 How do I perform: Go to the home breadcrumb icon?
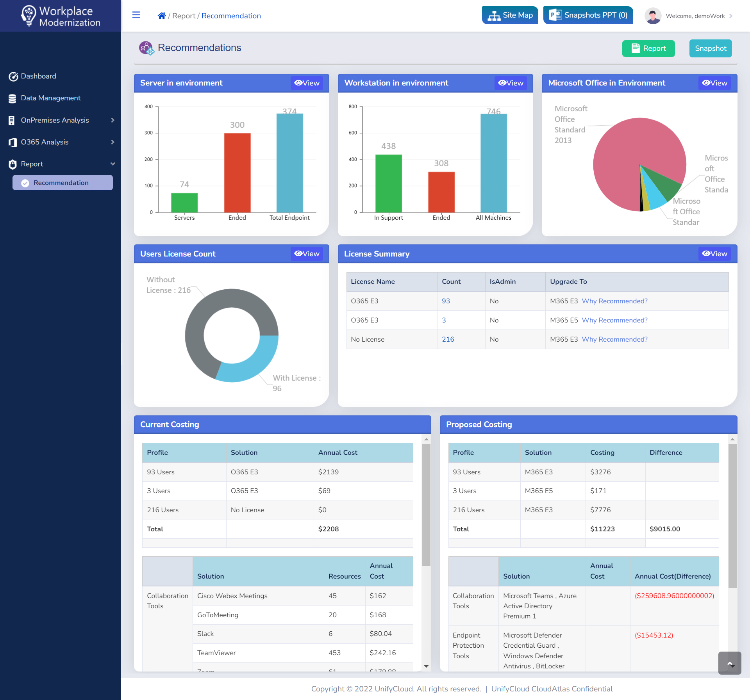click(x=161, y=16)
